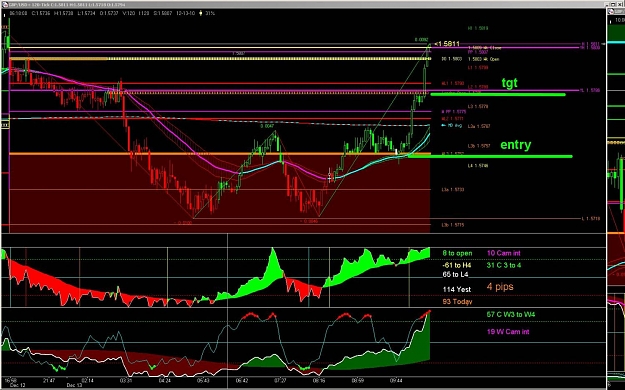This screenshot has height=390, width=625.
Task: Click the 12-13-10 date readout
Action: tap(185, 13)
